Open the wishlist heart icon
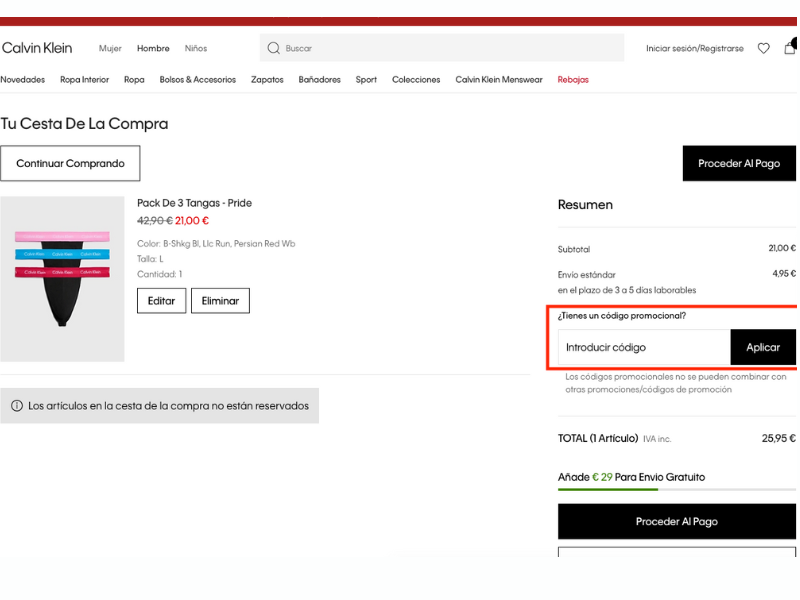 click(x=764, y=48)
